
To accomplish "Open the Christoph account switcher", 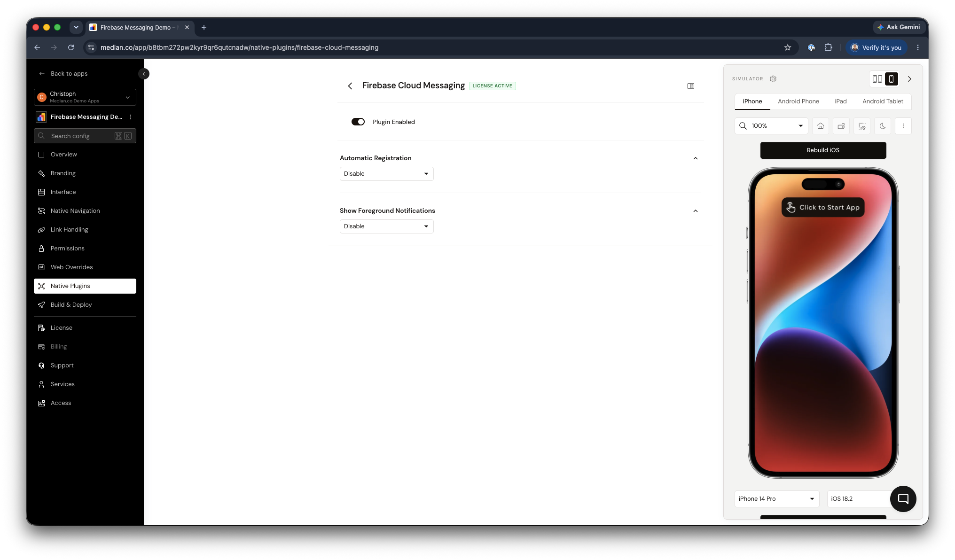I will (85, 97).
